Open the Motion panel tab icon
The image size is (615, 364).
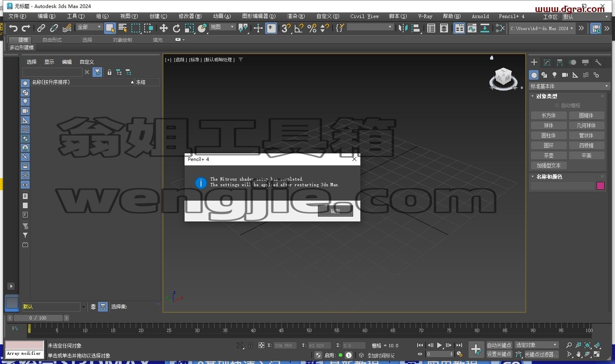coord(573,62)
